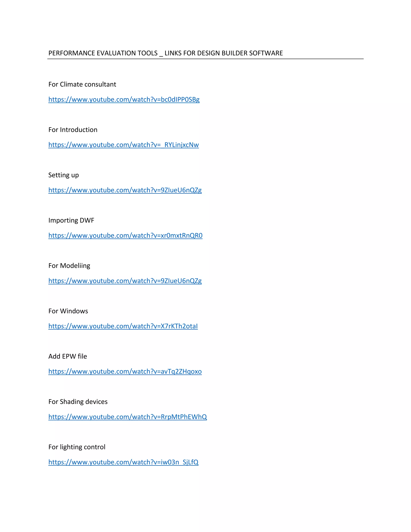411x532 pixels.
Task: Open the YouTube link under For Modeliing
Action: click(125, 281)
